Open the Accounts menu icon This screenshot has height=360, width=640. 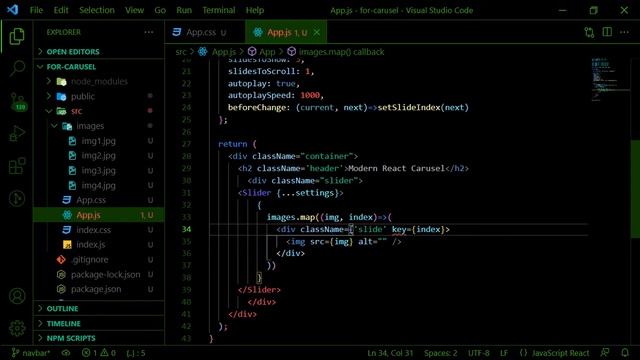pyautogui.click(x=17, y=296)
